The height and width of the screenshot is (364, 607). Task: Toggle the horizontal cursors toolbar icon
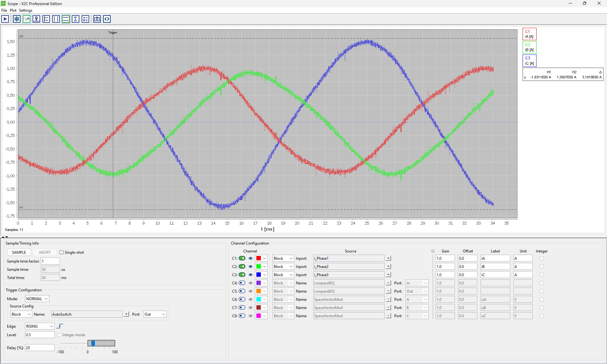66,19
